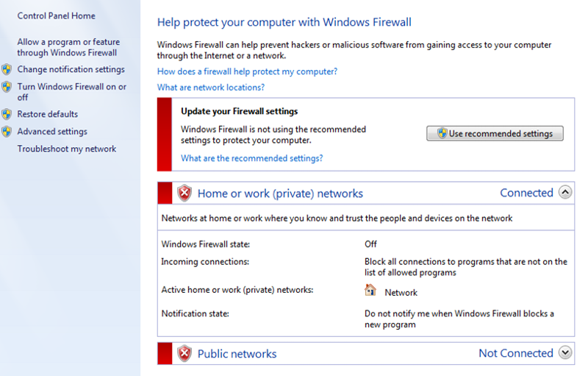The width and height of the screenshot is (588, 376).
Task: Click the shield icon next to Advanced settings
Action: 7,131
